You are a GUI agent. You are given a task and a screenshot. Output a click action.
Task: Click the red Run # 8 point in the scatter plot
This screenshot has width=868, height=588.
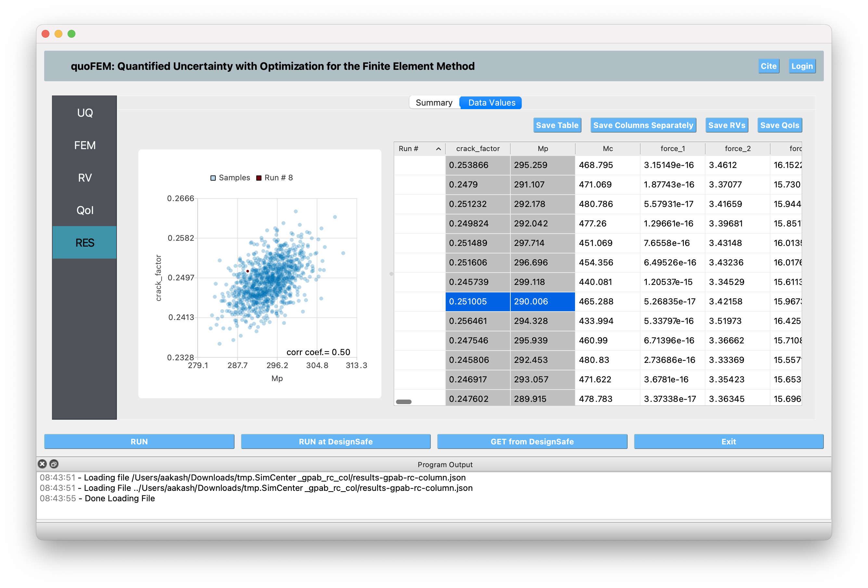[x=248, y=271]
